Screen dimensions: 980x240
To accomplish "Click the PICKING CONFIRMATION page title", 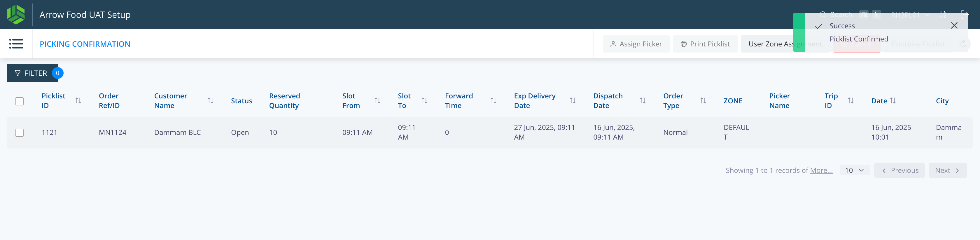I will coord(85,44).
